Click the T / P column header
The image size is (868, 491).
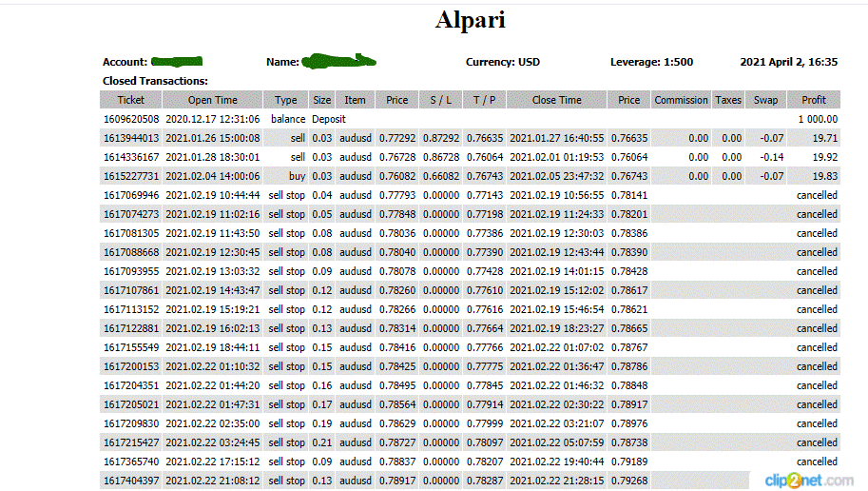pyautogui.click(x=484, y=100)
